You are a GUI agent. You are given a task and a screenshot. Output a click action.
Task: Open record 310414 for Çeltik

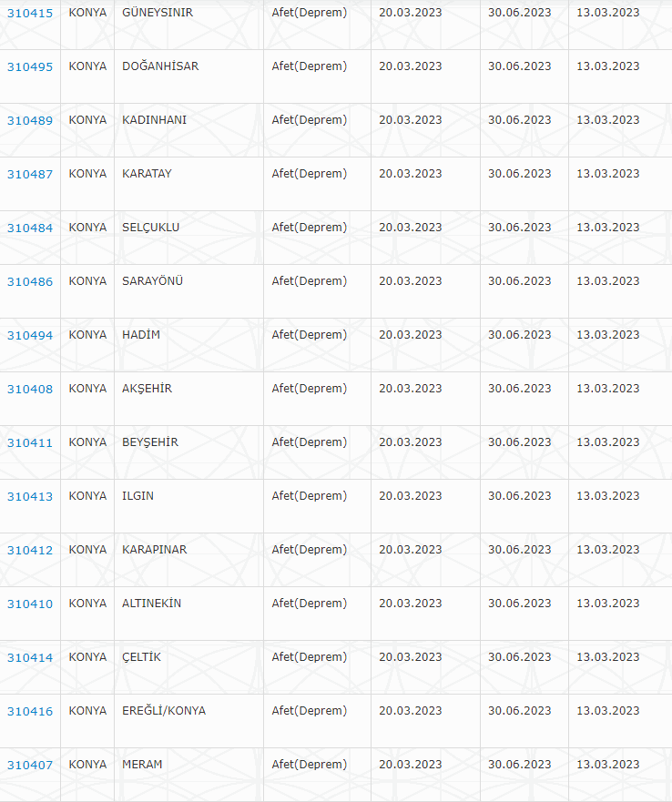click(30, 658)
